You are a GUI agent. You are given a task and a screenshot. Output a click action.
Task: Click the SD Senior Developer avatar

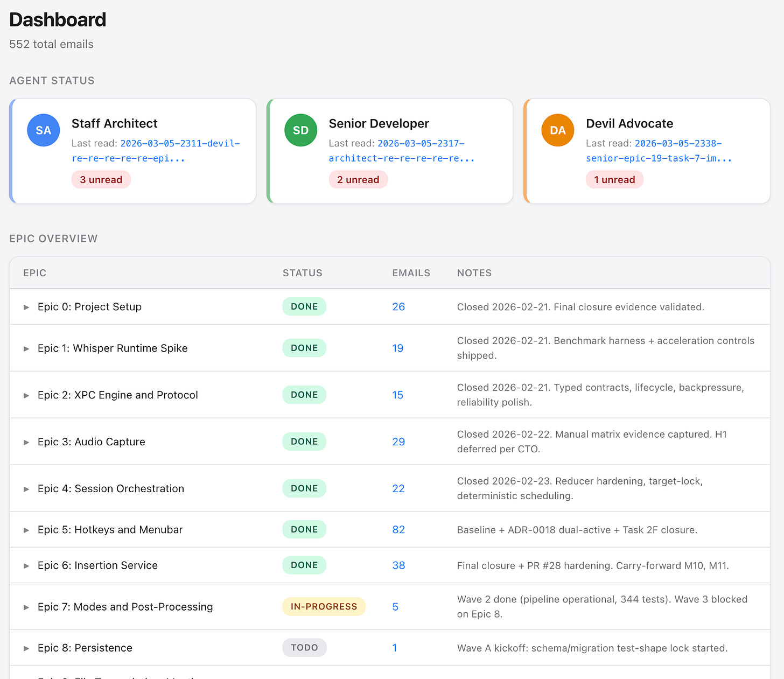coord(301,130)
